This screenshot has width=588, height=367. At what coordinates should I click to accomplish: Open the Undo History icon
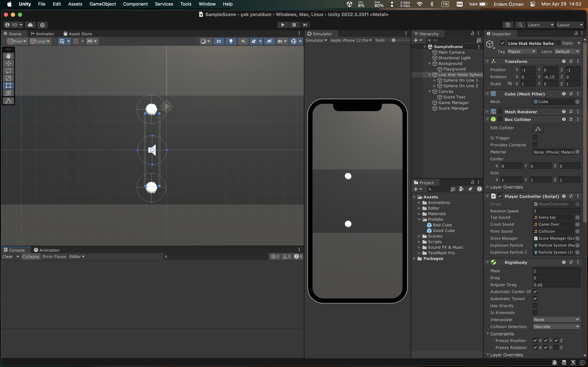pos(508,25)
